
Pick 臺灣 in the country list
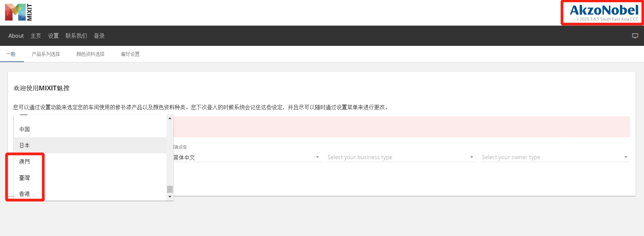[25, 178]
